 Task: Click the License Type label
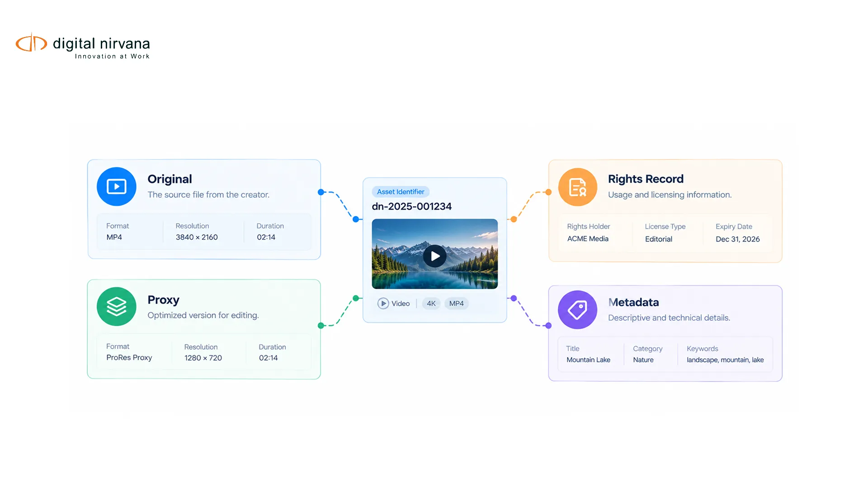[665, 226]
